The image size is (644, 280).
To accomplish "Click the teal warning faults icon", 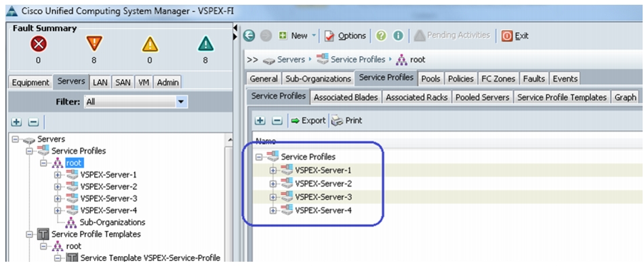I will (x=205, y=43).
